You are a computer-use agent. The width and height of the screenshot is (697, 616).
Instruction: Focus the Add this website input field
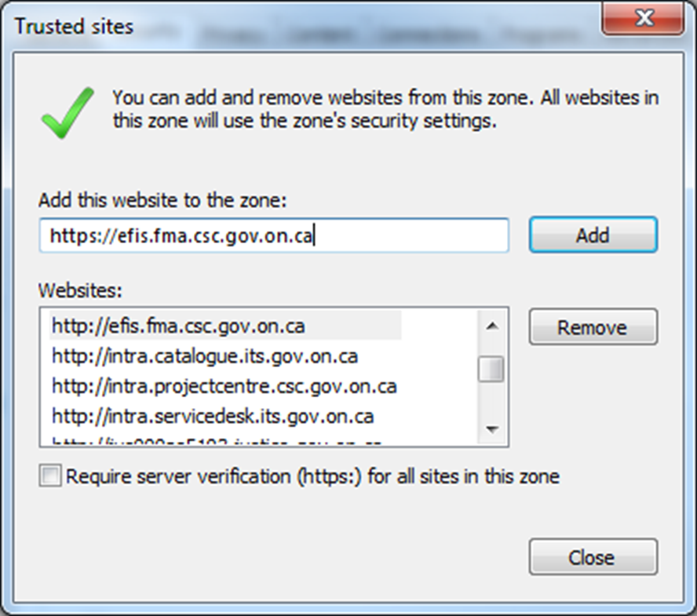pos(273,235)
